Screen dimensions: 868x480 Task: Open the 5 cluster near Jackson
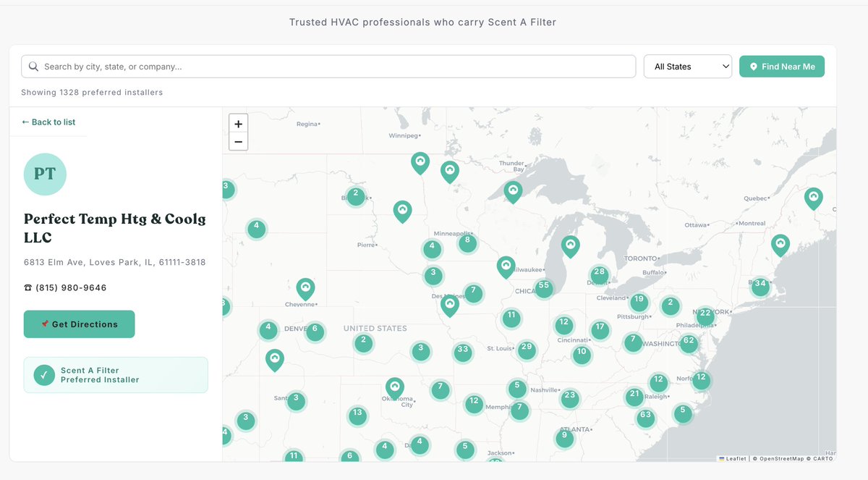(x=465, y=450)
